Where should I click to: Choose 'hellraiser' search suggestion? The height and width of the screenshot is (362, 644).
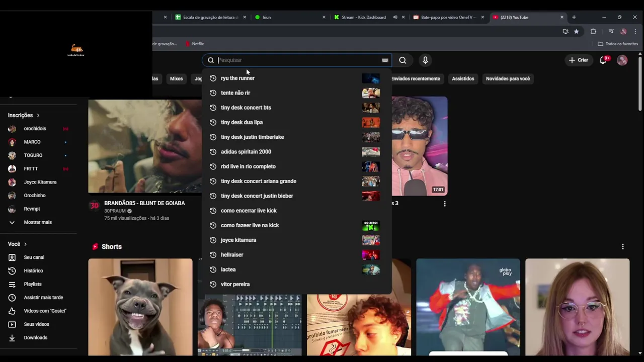coord(297,255)
